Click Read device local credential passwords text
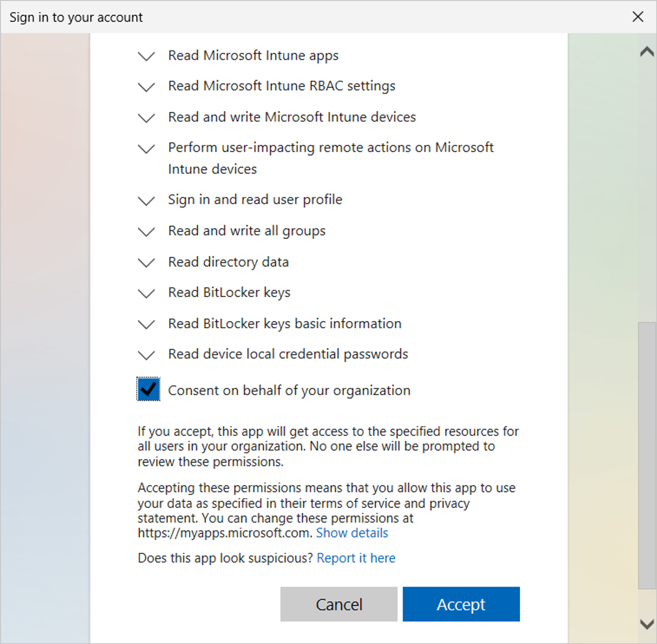Viewport: 657px width, 644px height. [x=288, y=354]
